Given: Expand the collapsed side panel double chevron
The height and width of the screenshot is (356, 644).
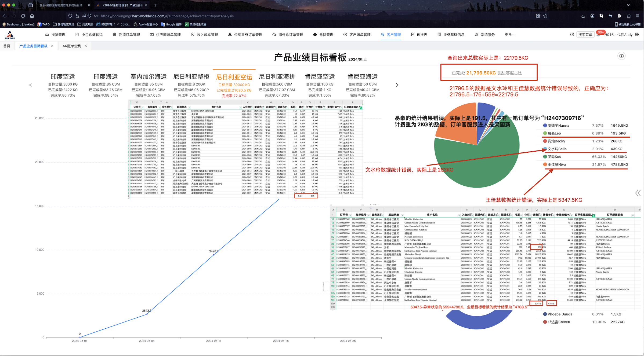Looking at the screenshot, I should click(x=638, y=193).
